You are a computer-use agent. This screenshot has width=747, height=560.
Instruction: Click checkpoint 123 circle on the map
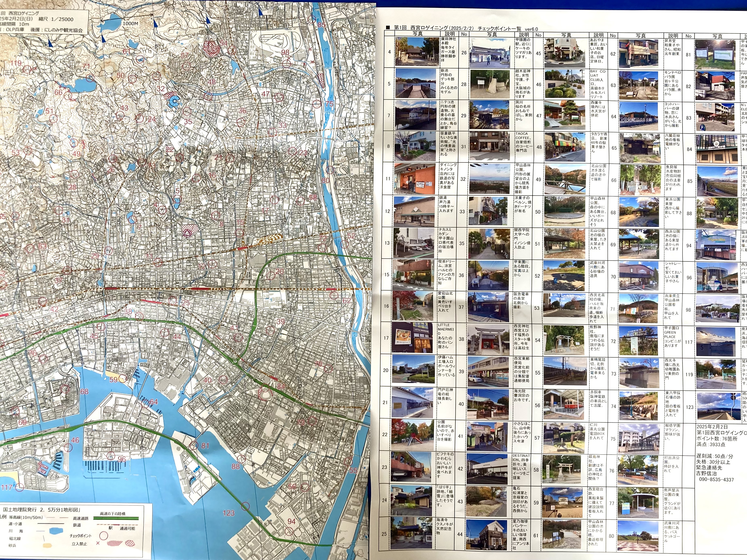(246, 506)
